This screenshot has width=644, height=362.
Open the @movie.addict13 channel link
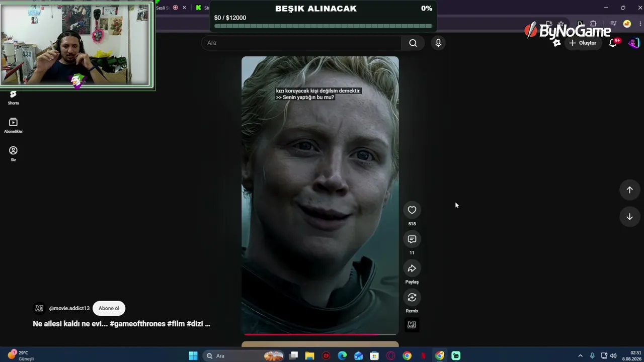click(69, 308)
